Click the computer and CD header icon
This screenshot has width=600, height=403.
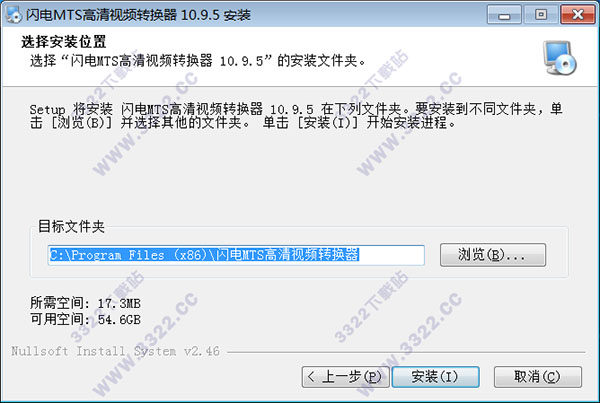tap(560, 58)
